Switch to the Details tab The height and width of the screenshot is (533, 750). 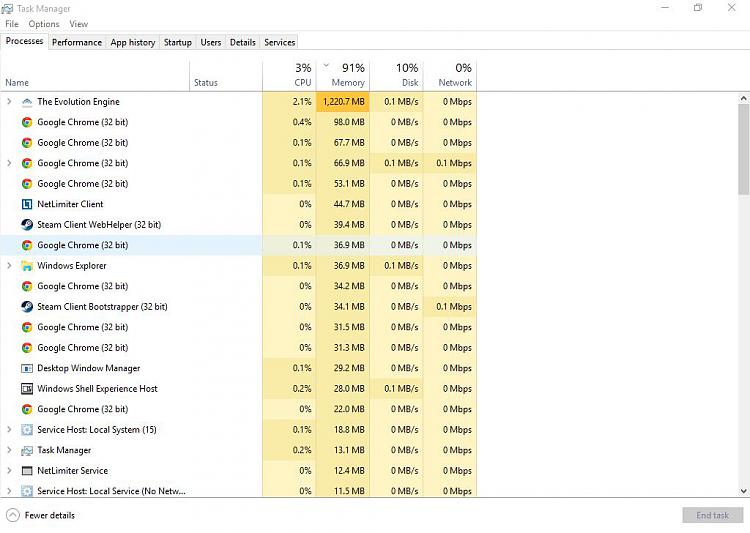tap(243, 42)
